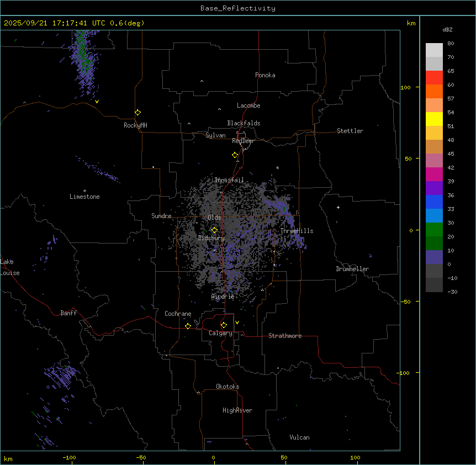Click the yellow diamond marker at Olds
This screenshot has width=476, height=465.
pos(215,230)
